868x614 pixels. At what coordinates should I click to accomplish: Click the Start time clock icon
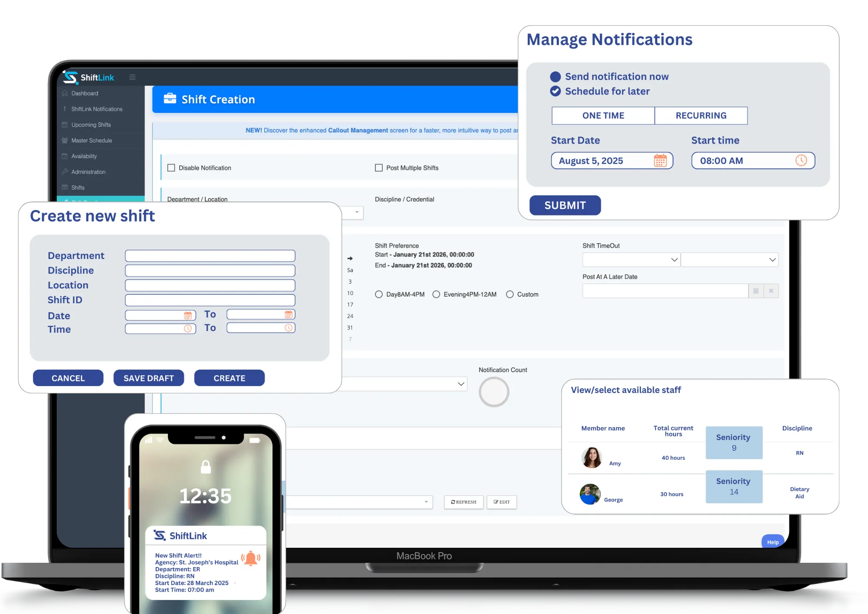[x=801, y=161]
